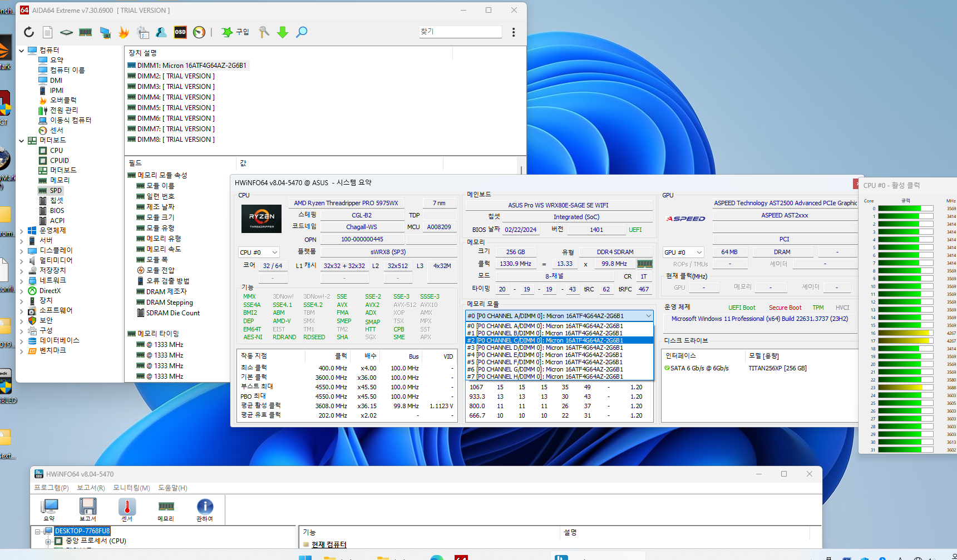This screenshot has width=957, height=560.
Task: Start the system stability test flame icon
Action: (x=124, y=32)
